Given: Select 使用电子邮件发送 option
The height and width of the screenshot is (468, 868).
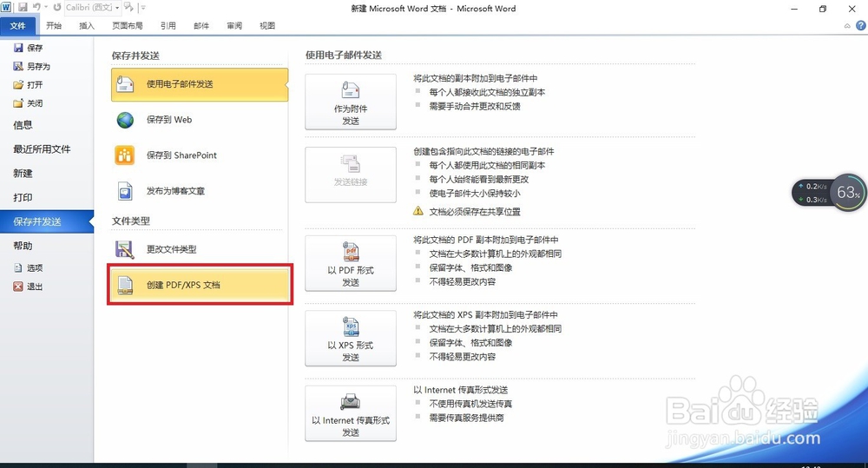Looking at the screenshot, I should pyautogui.click(x=200, y=84).
